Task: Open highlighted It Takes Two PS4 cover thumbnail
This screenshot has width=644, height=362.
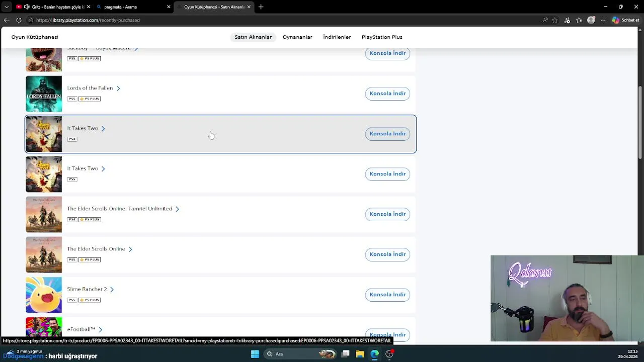Action: [x=44, y=134]
